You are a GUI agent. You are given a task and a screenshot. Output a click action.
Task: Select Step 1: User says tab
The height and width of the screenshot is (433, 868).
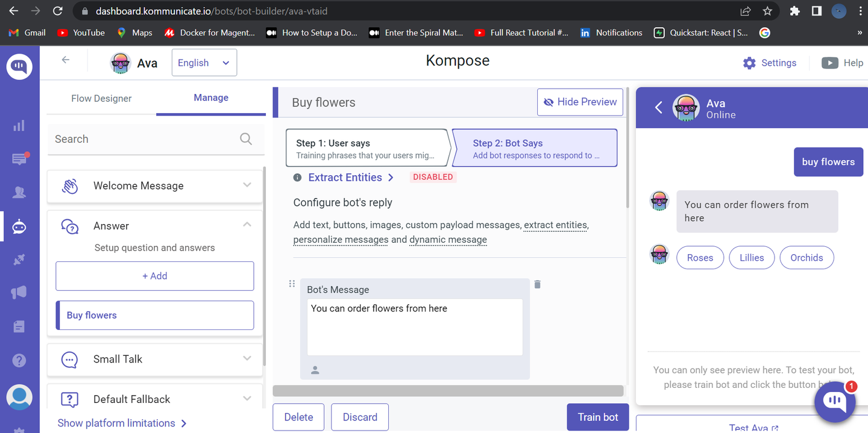366,148
